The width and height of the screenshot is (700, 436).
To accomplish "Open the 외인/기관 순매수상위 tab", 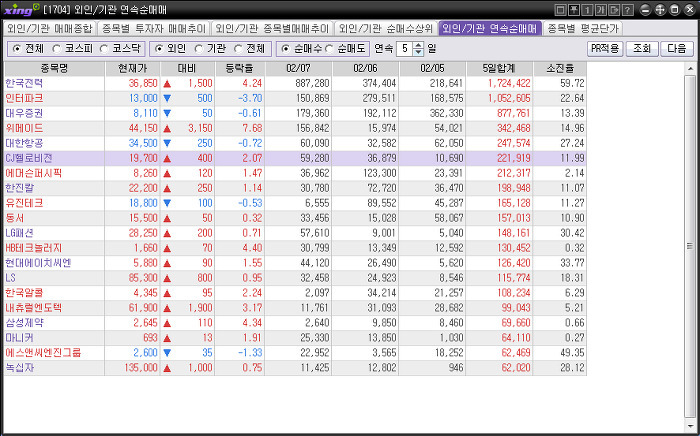I will [x=386, y=29].
